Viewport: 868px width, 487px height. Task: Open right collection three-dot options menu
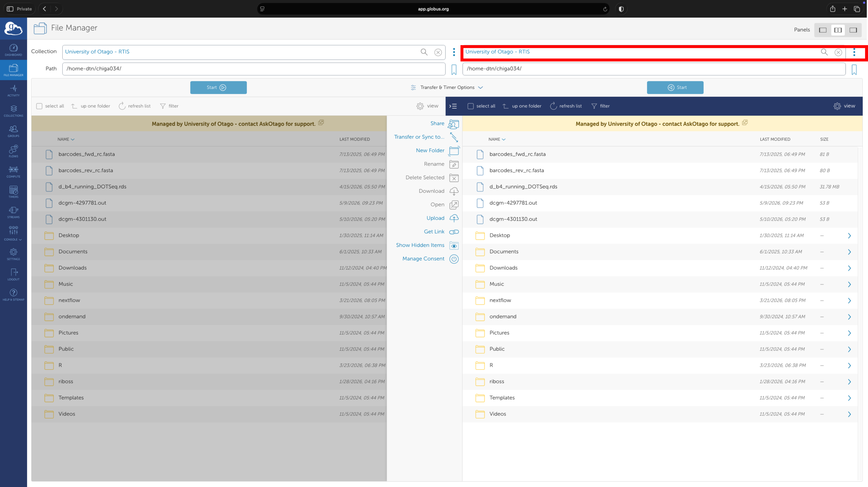coord(854,52)
